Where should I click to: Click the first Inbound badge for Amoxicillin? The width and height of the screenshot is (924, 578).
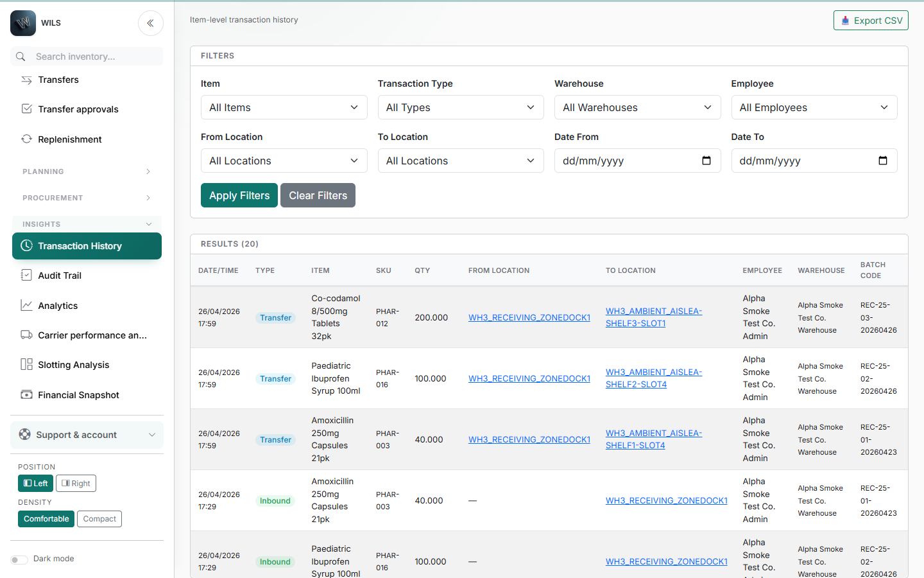coord(275,500)
